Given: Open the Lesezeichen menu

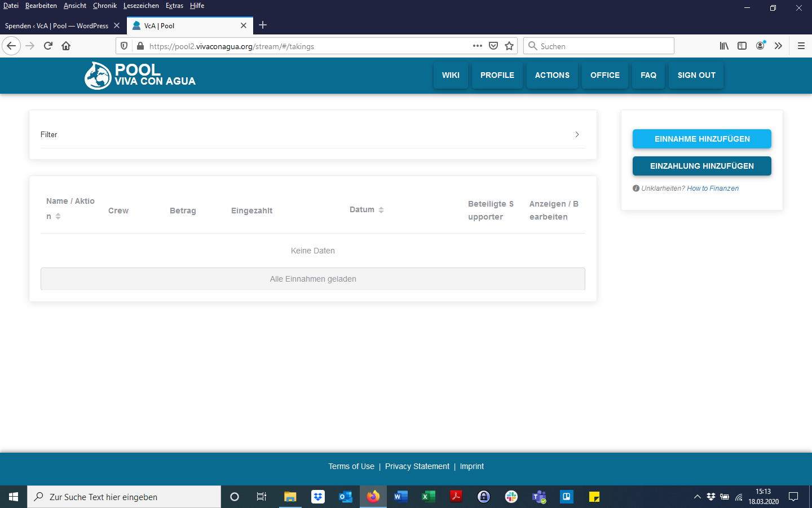Looking at the screenshot, I should 141,6.
